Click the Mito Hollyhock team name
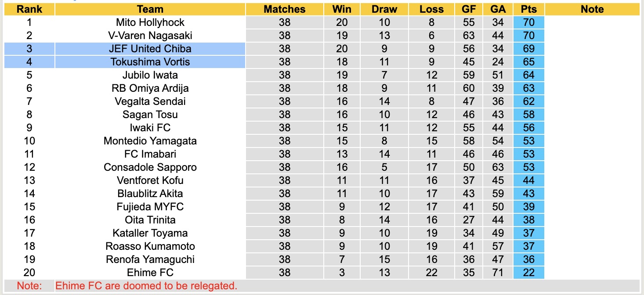The height and width of the screenshot is (295, 644). pos(150,22)
